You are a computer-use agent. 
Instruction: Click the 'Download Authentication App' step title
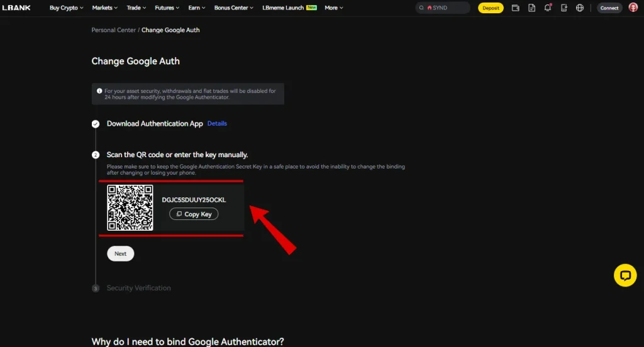click(x=155, y=124)
